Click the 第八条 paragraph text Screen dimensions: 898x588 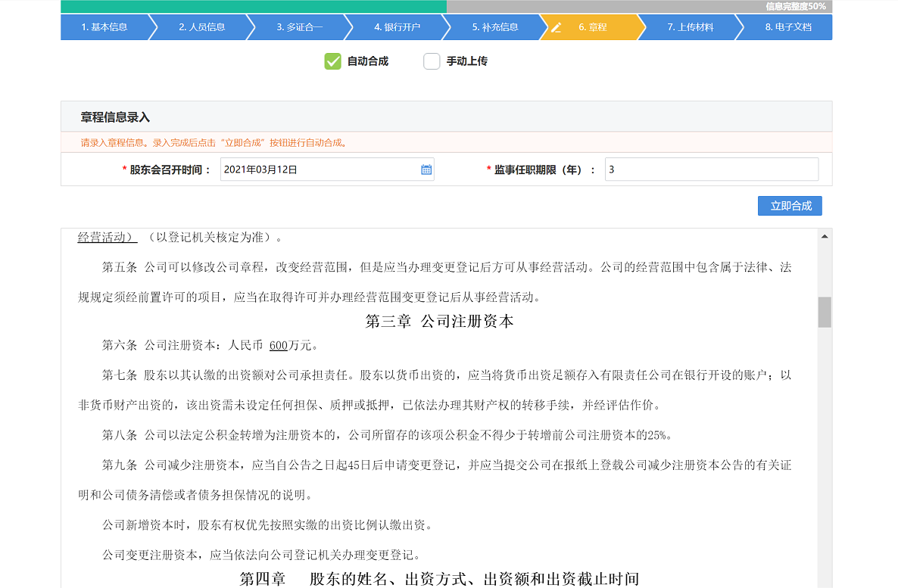tap(387, 435)
